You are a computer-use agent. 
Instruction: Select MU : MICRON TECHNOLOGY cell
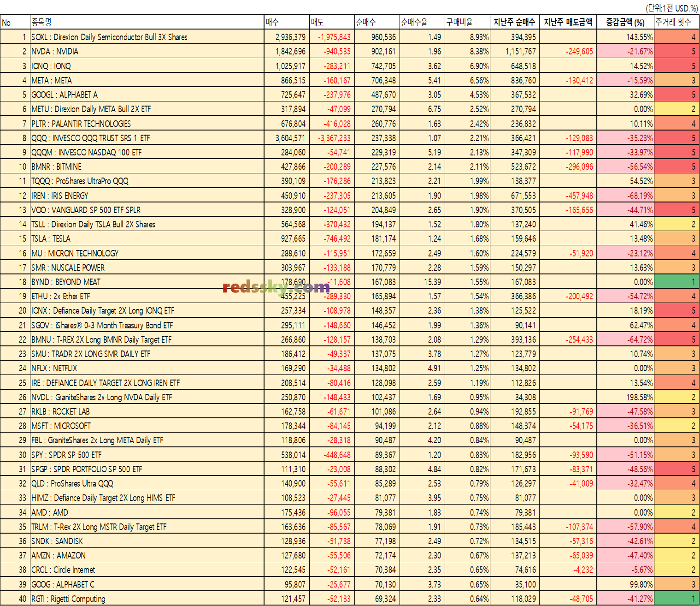pyautogui.click(x=147, y=253)
